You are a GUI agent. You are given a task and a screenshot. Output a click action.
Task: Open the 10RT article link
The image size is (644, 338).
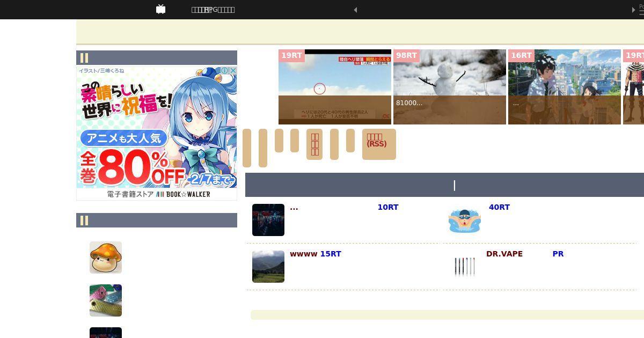tap(388, 207)
